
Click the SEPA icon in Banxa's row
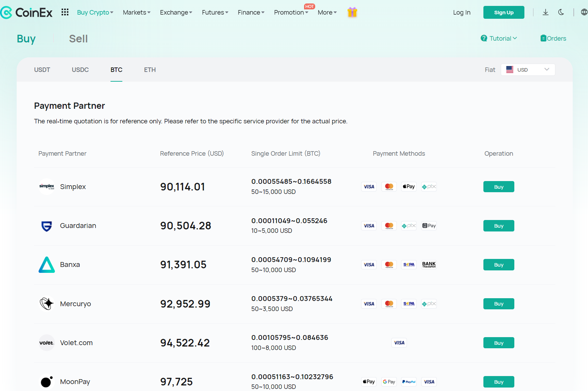(409, 264)
